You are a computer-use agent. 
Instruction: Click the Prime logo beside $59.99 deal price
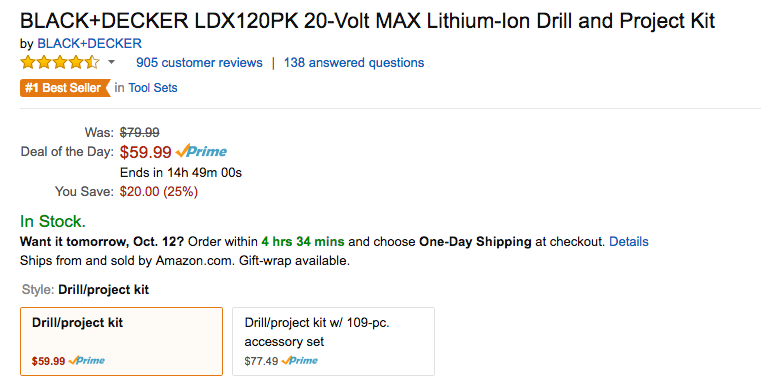tap(201, 151)
